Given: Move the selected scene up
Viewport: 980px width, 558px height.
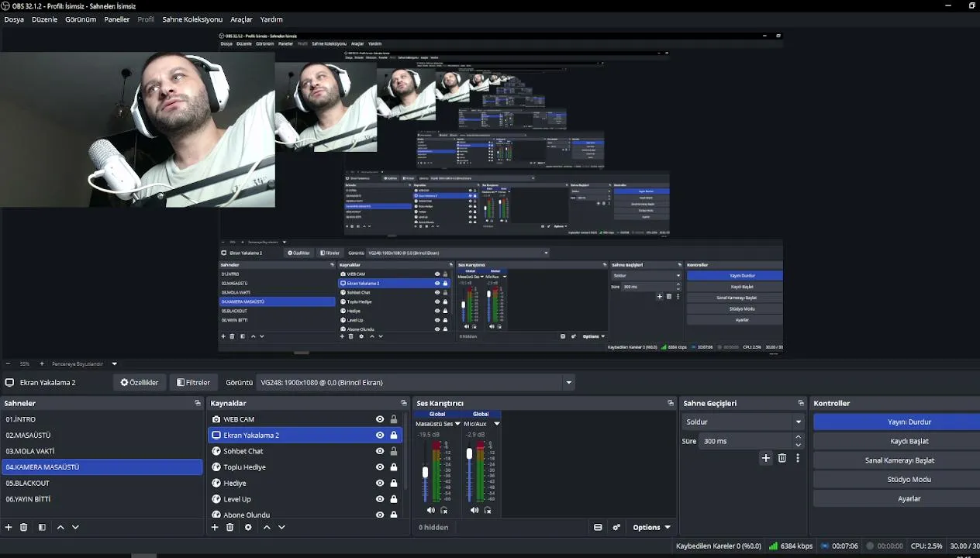Looking at the screenshot, I should pos(60,527).
